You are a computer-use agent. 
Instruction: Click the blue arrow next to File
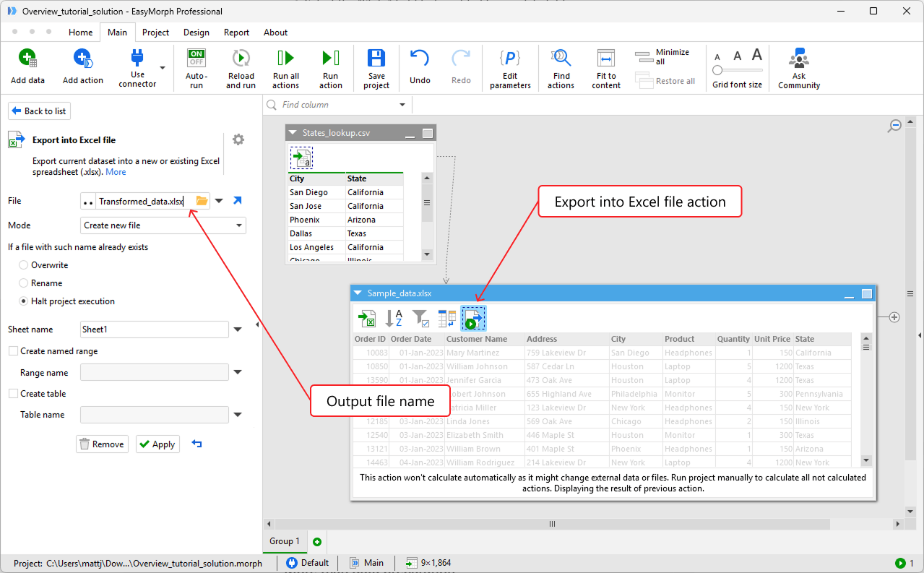coord(237,201)
